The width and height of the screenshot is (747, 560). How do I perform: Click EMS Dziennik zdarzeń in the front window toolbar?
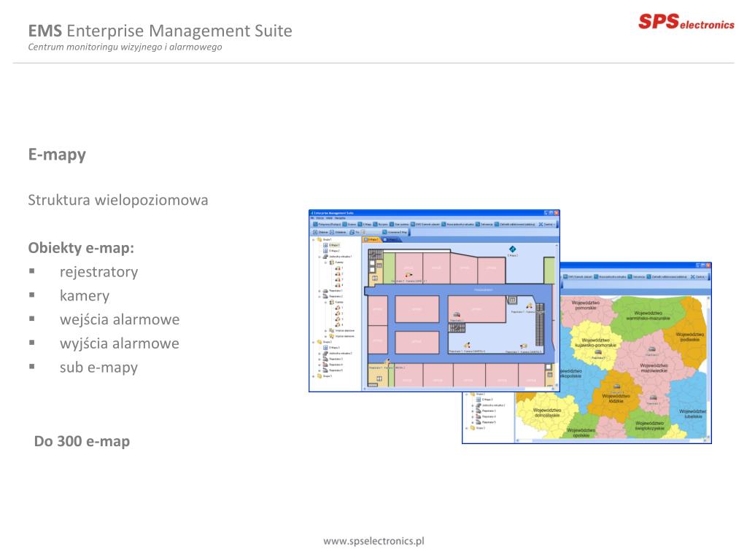point(425,225)
